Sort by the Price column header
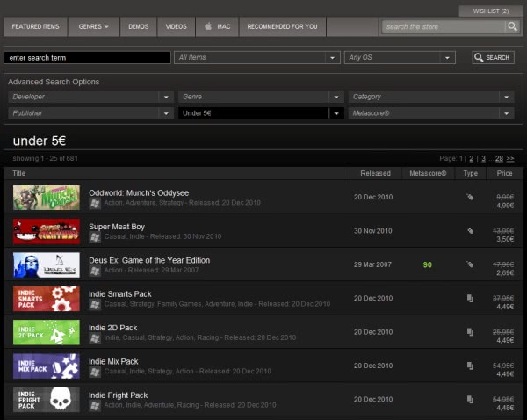 pyautogui.click(x=504, y=173)
